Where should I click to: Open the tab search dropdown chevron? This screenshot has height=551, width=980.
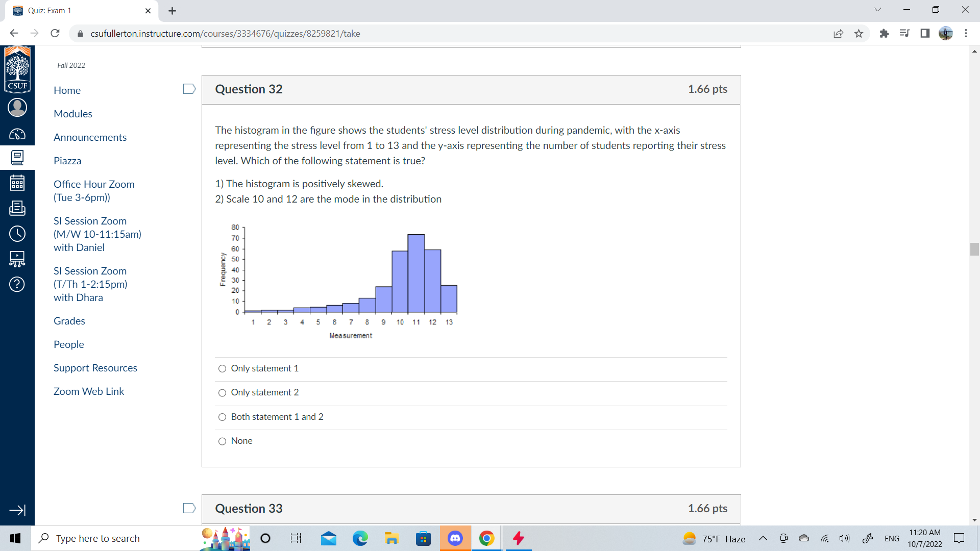[877, 10]
